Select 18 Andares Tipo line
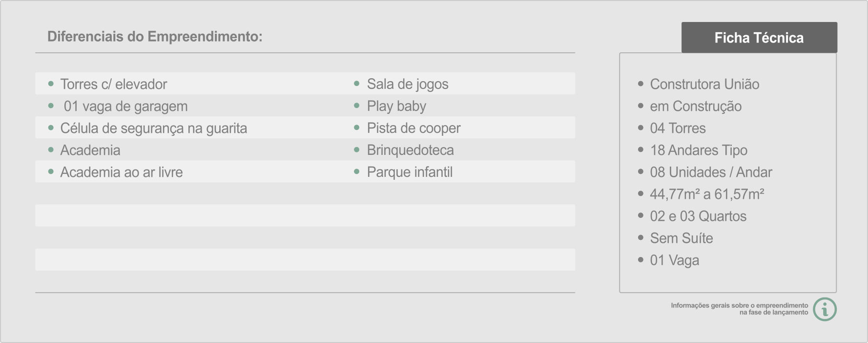The image size is (868, 343). click(x=699, y=150)
